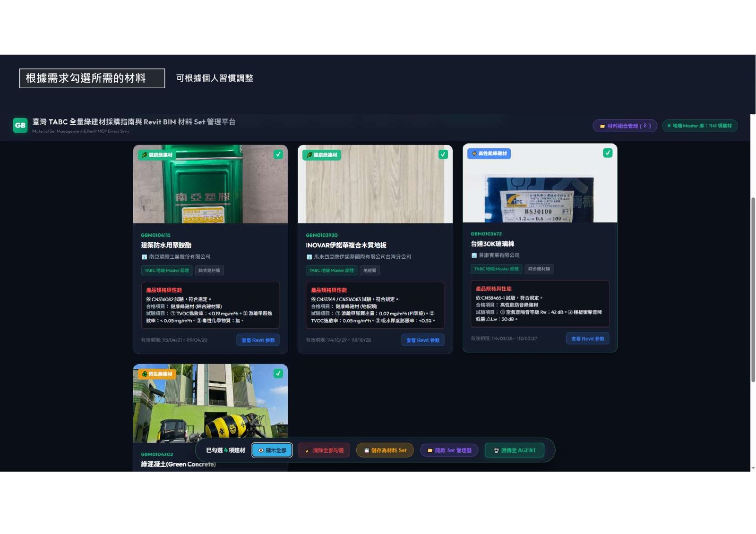The width and height of the screenshot is (756, 534).
Task: Click 地板類 tag on INOVAR card
Action: 369,271
